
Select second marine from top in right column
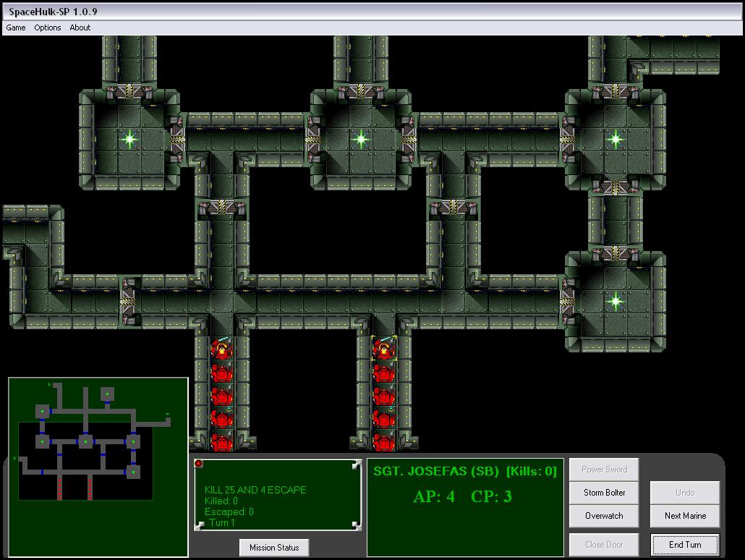point(384,372)
